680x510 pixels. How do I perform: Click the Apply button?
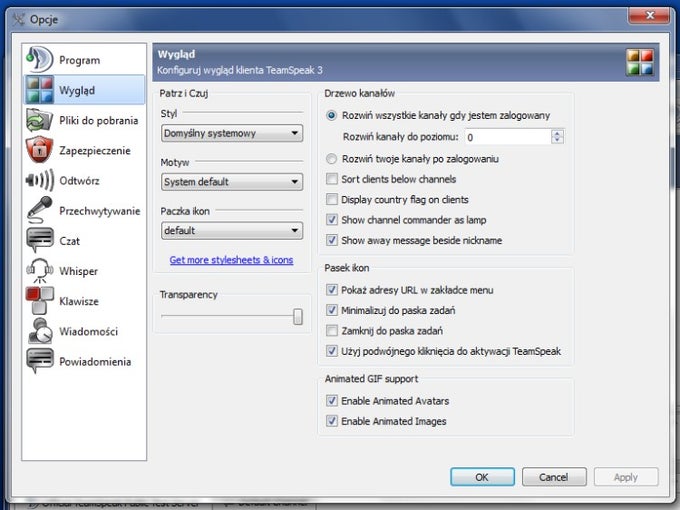point(626,477)
